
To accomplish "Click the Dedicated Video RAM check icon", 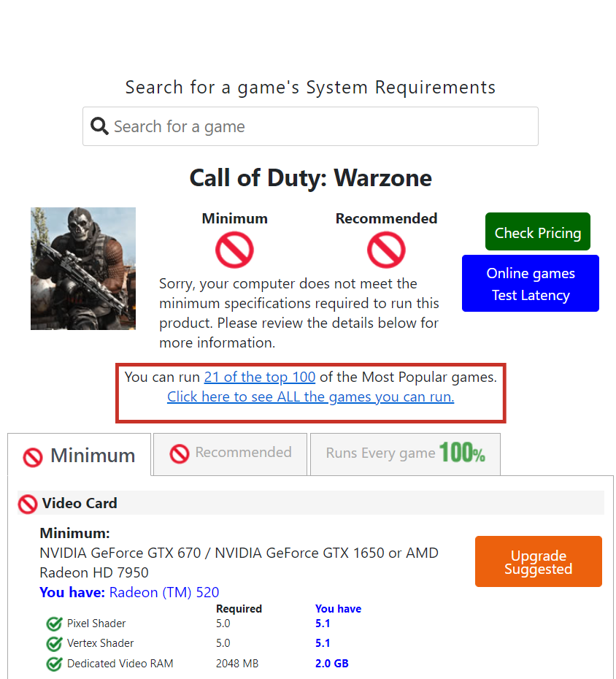I will coord(54,664).
